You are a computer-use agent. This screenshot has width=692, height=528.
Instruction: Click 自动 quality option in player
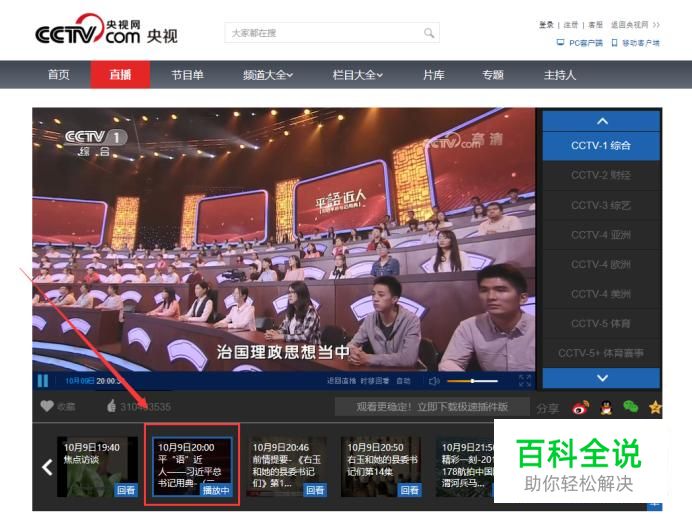click(403, 381)
